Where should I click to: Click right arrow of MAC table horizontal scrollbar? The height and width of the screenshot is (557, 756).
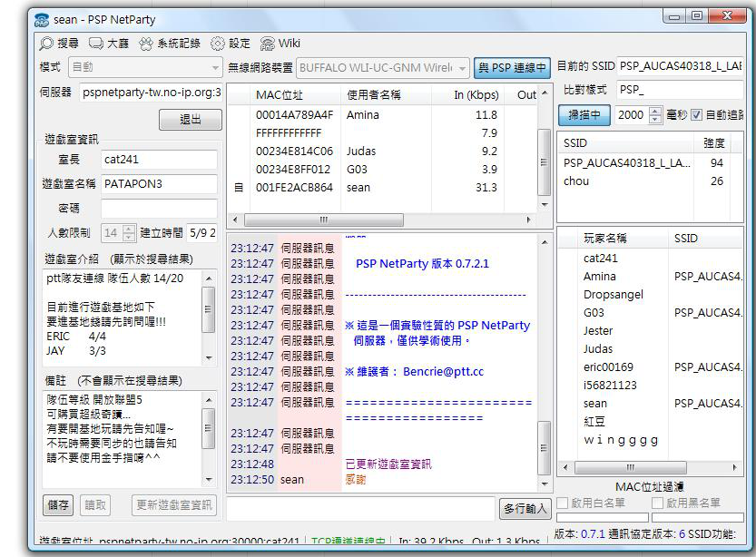529,220
